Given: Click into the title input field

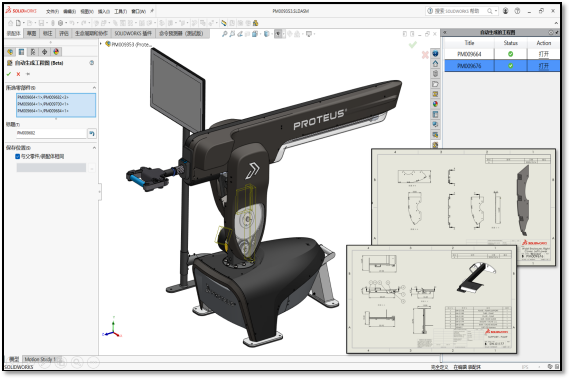Looking at the screenshot, I should (51, 133).
